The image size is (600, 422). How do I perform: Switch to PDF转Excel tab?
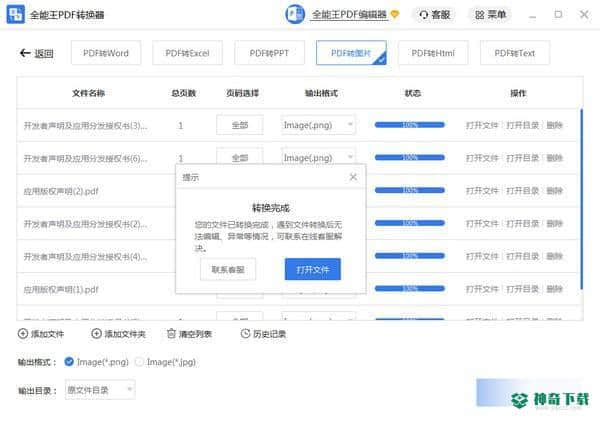click(188, 53)
